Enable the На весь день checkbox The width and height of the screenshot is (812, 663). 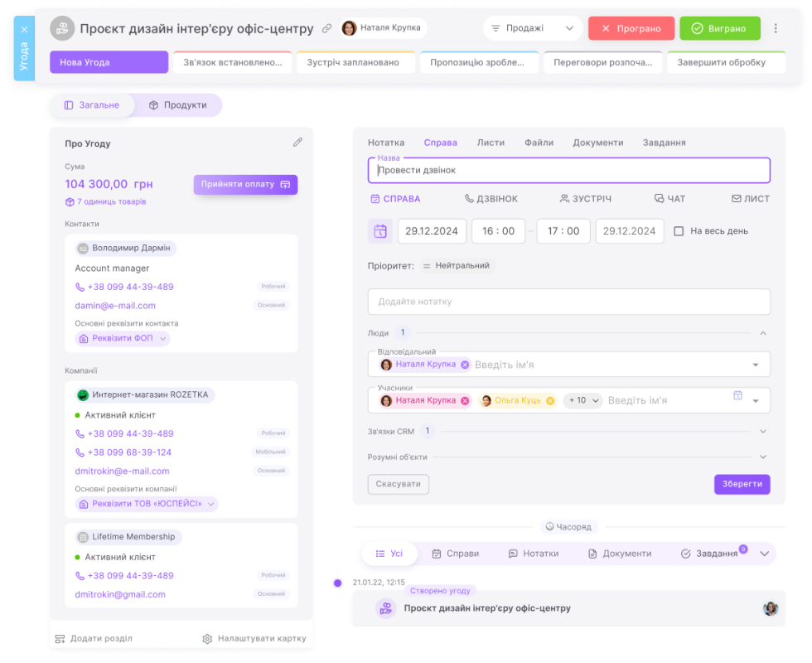(679, 231)
